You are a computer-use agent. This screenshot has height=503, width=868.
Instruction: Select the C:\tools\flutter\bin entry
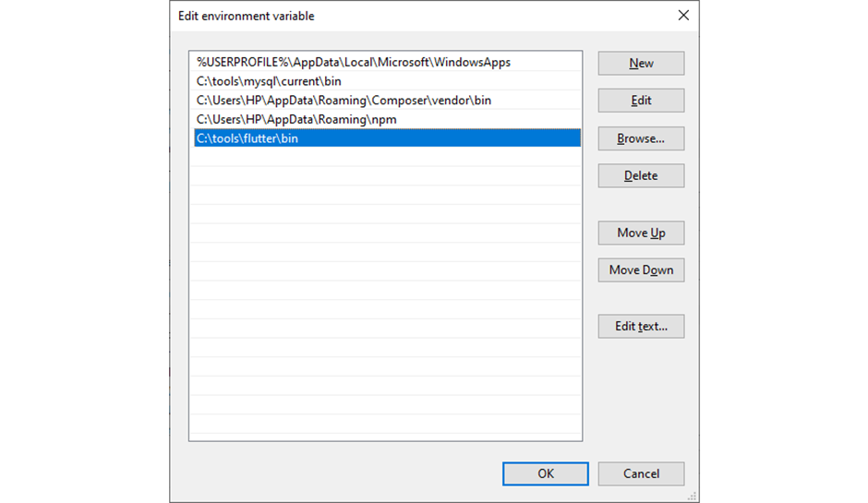[x=387, y=138]
